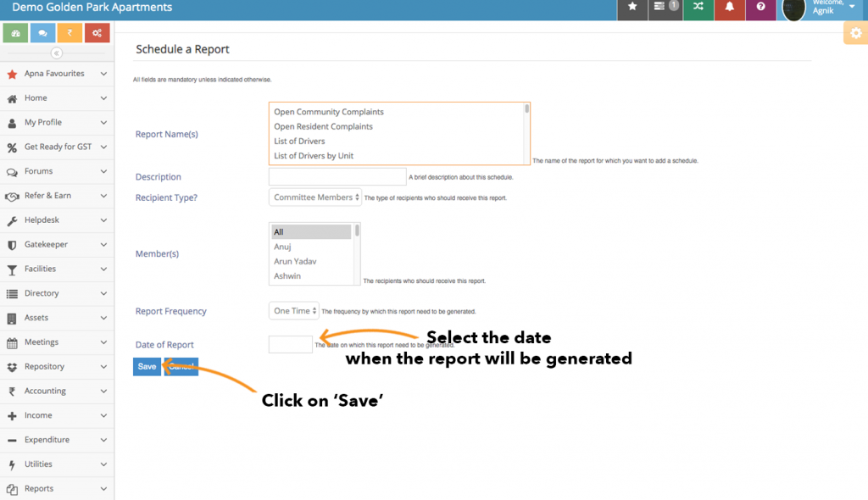Open the orange rupee icon button
The width and height of the screenshot is (868, 500).
coord(70,33)
